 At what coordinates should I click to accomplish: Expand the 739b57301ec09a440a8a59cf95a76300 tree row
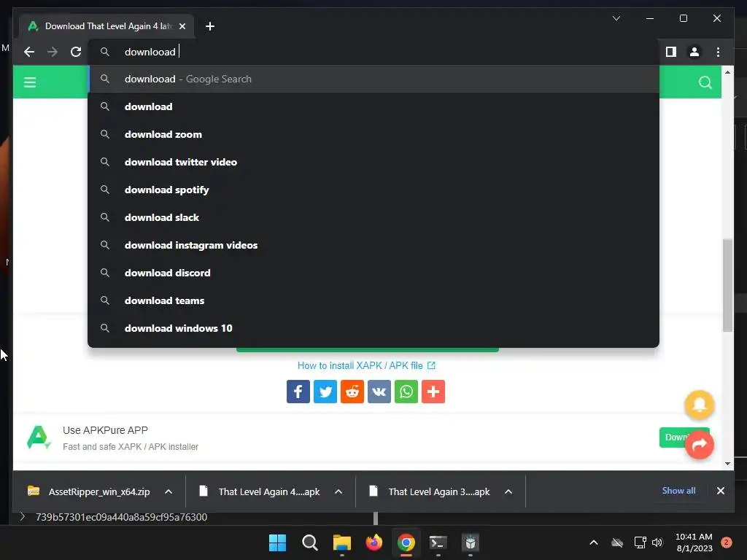click(x=22, y=517)
